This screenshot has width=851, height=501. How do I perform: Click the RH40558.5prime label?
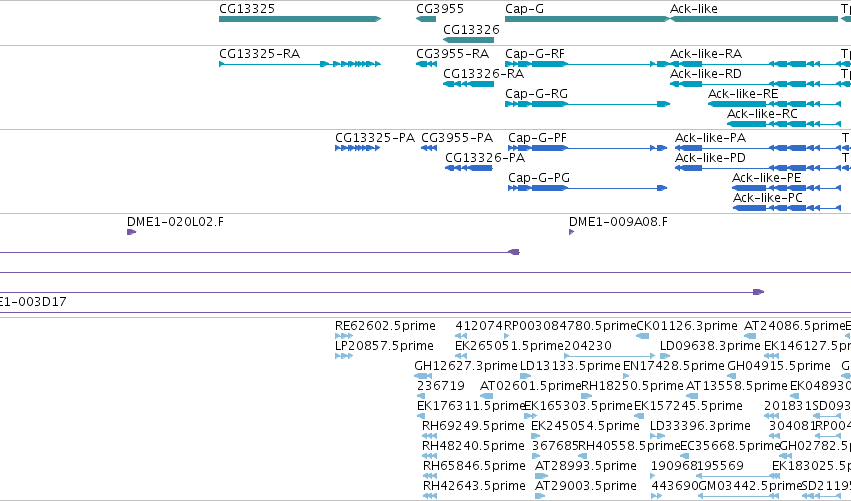tap(630, 446)
